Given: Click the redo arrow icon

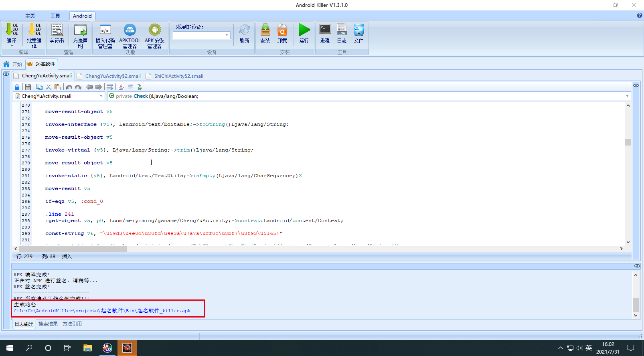Looking at the screenshot, I should (78, 87).
